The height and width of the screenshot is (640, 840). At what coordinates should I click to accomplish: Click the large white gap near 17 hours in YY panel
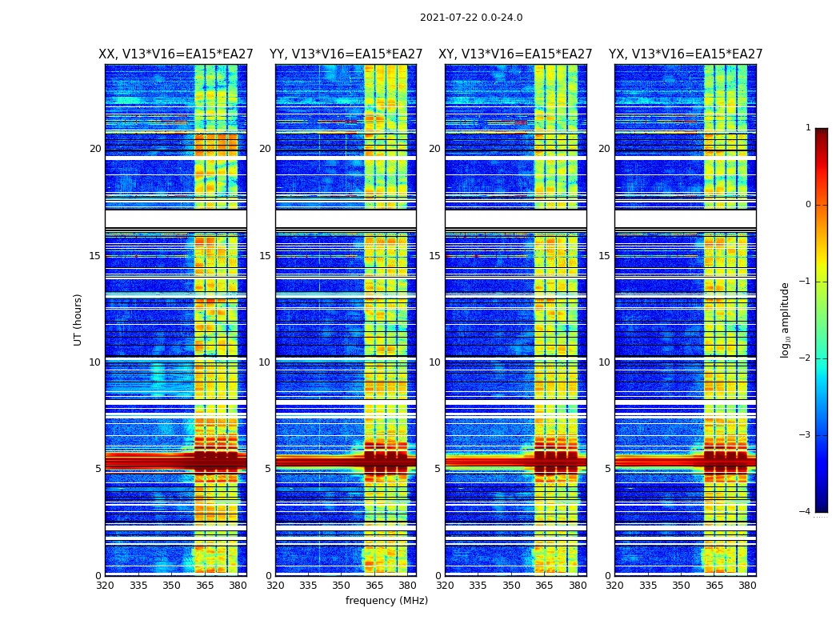point(346,219)
